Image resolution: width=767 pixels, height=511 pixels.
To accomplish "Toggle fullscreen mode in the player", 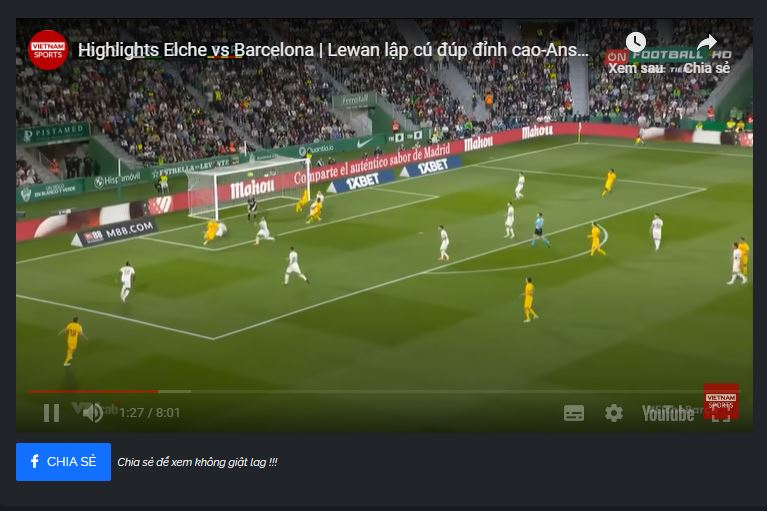I will (x=721, y=413).
